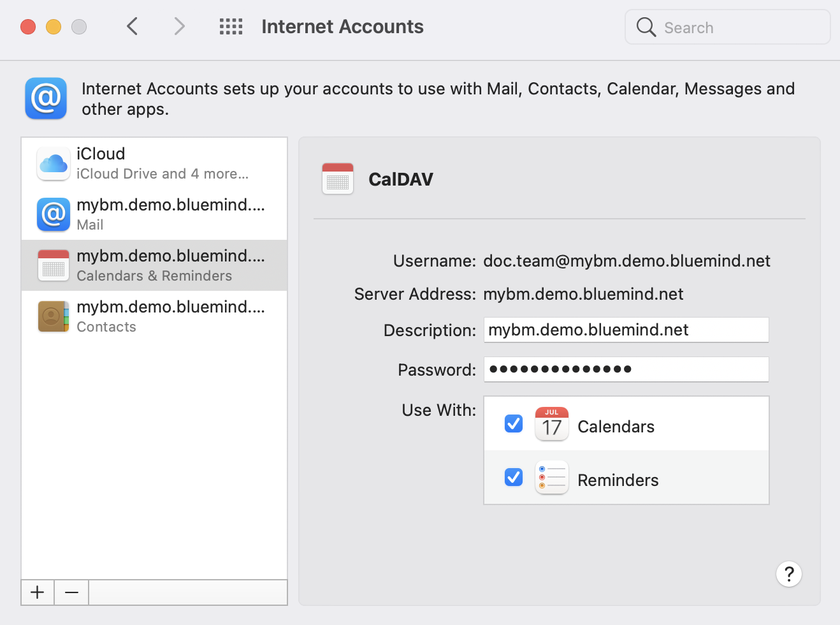Add a new account with plus button
This screenshot has height=625, width=840.
38,592
